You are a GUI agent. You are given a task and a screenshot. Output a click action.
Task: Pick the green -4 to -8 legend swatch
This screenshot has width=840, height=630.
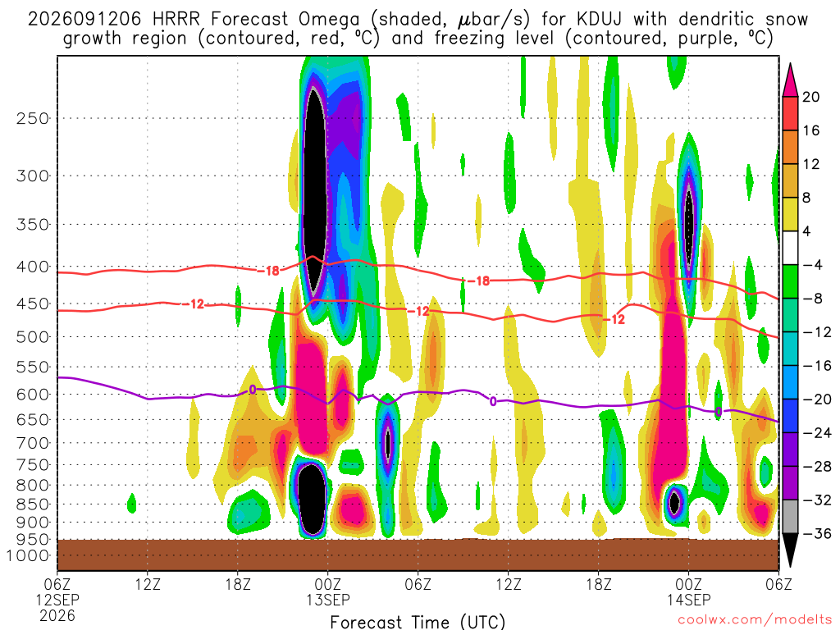point(790,282)
